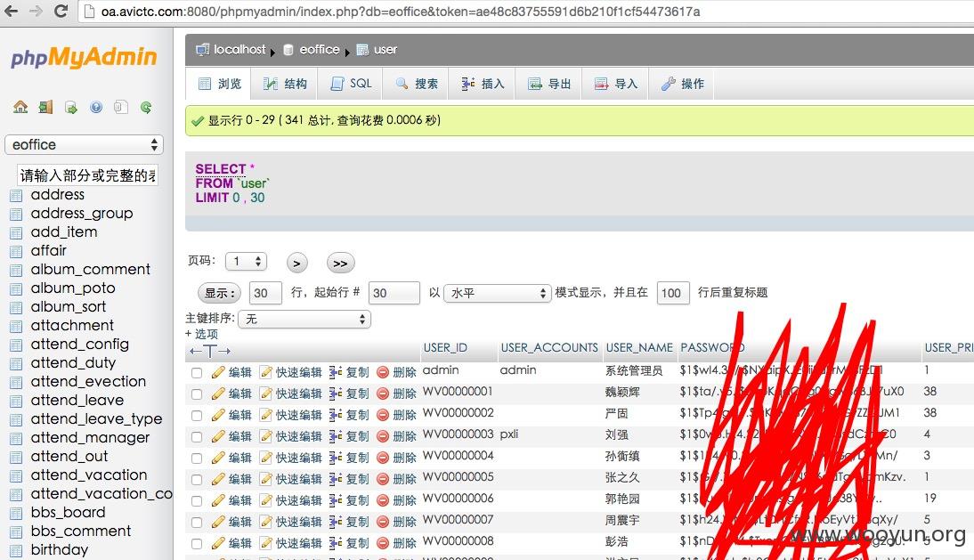The height and width of the screenshot is (560, 974).
Task: Reload the browser page
Action: click(61, 11)
